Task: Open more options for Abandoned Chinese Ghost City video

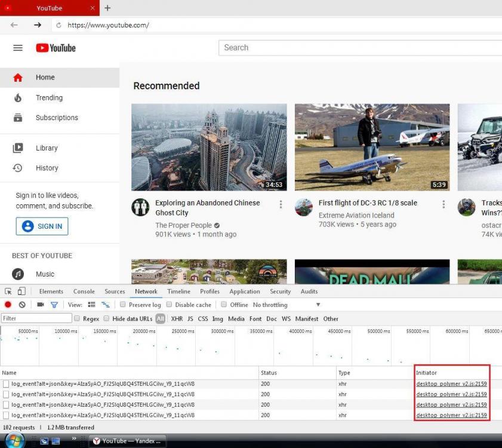Action: (281, 204)
